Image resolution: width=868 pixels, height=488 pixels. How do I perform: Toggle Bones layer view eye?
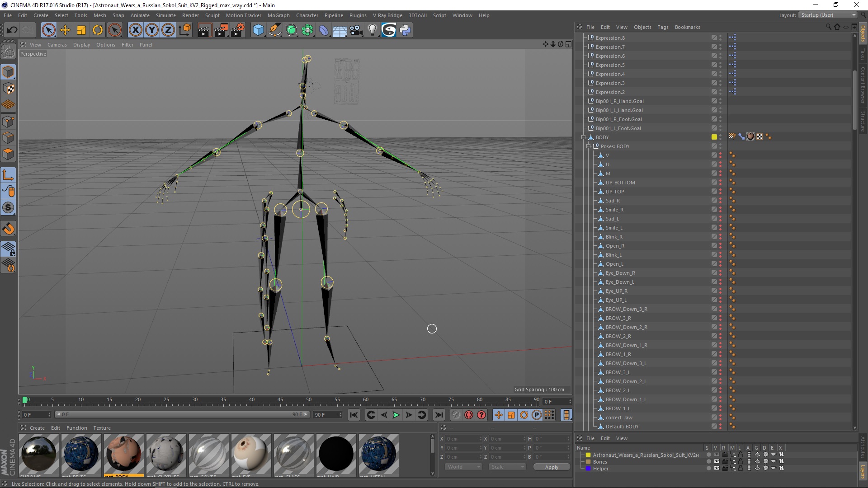point(717,461)
